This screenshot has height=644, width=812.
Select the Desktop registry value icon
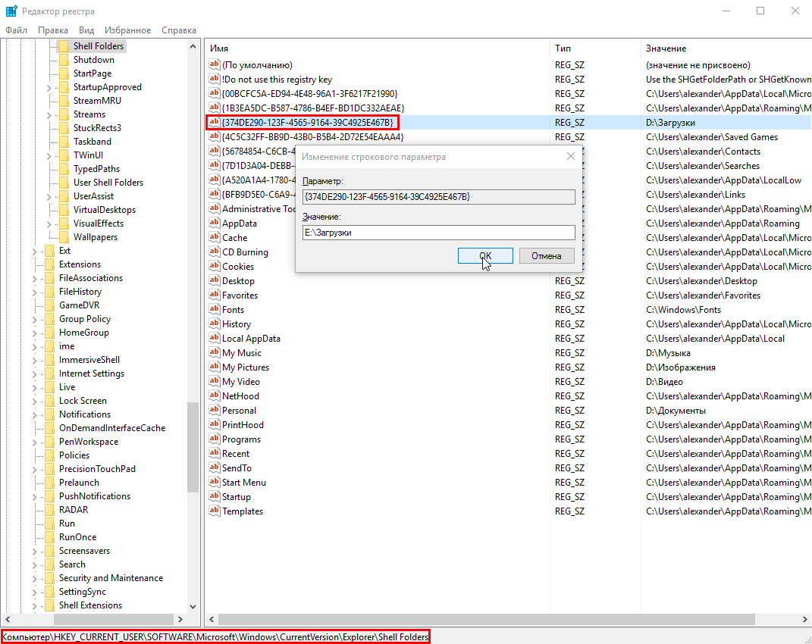(214, 281)
